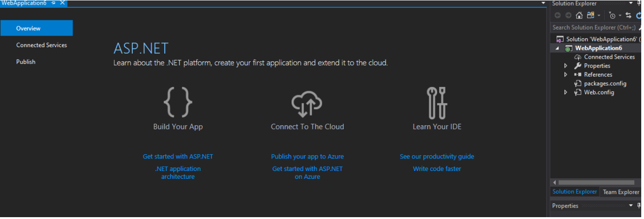
Task: Click the Pending Changes Filter clock icon
Action: (613, 15)
